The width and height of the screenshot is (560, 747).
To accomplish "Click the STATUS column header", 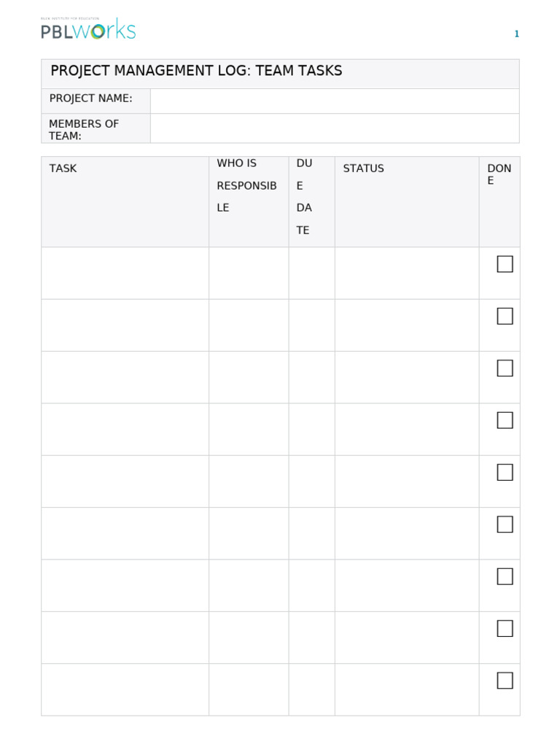I will pos(363,169).
